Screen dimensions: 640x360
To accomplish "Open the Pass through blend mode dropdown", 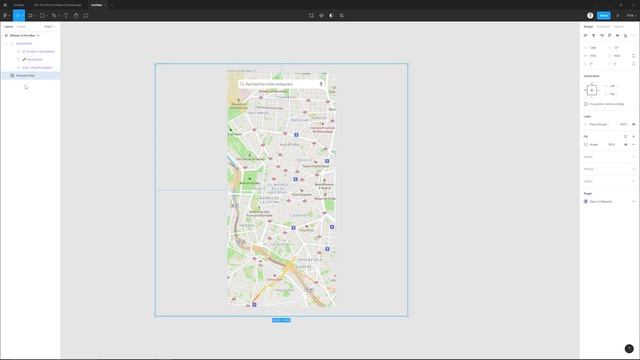I will (598, 124).
